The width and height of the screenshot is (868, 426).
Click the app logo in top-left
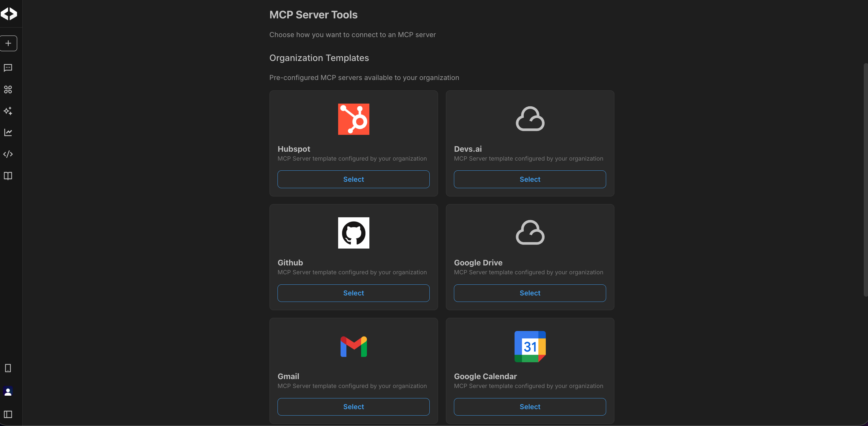point(9,14)
